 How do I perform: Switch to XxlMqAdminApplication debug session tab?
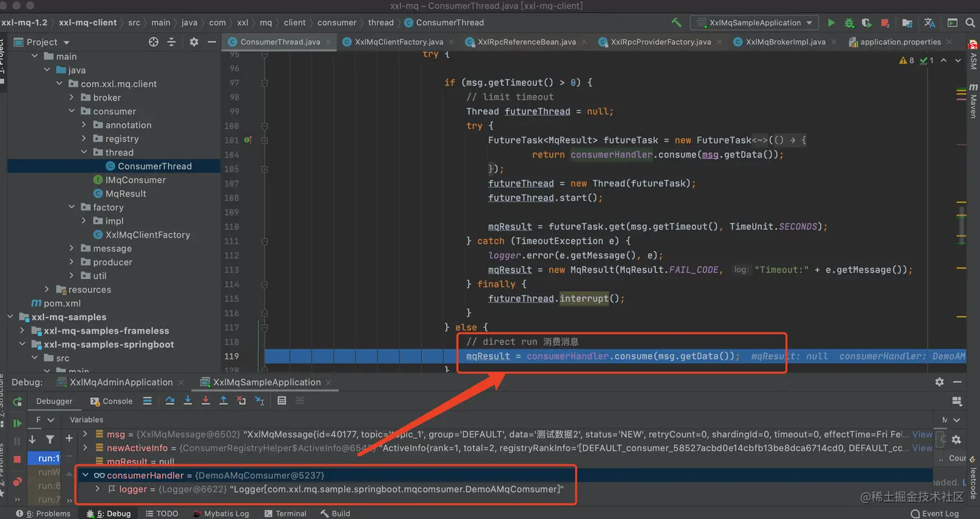[x=121, y=382]
